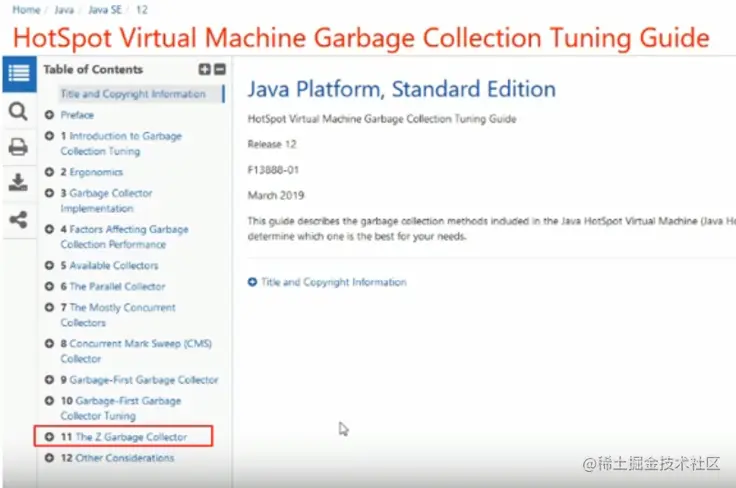Viewport: 736px width, 488px height.
Task: Expand chapter 7 Mostly Concurrent Collectors
Action: point(49,307)
